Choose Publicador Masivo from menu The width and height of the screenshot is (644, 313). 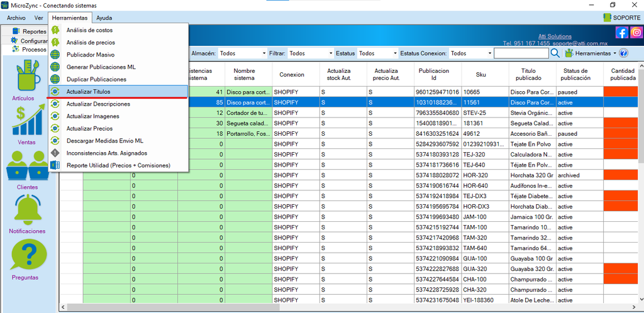tap(118, 55)
